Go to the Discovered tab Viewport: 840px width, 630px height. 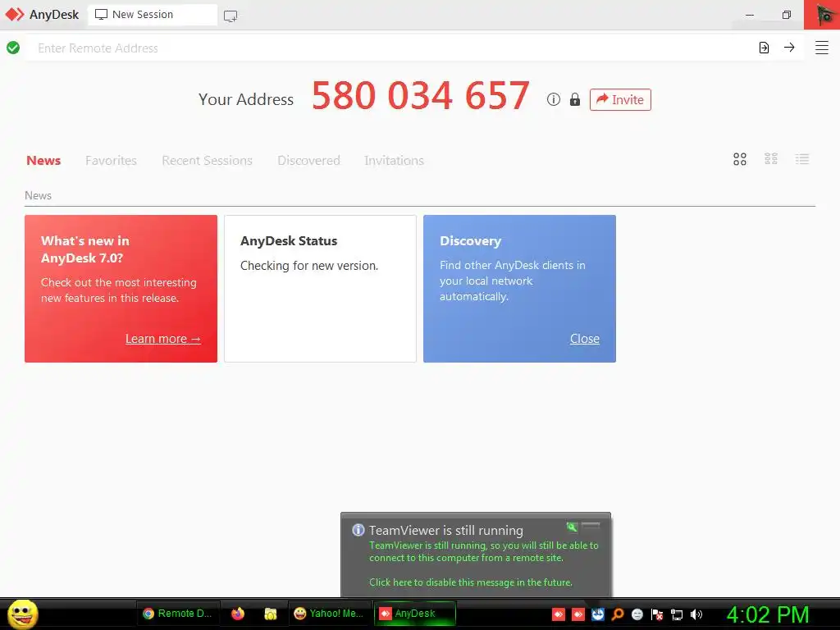[x=308, y=160]
